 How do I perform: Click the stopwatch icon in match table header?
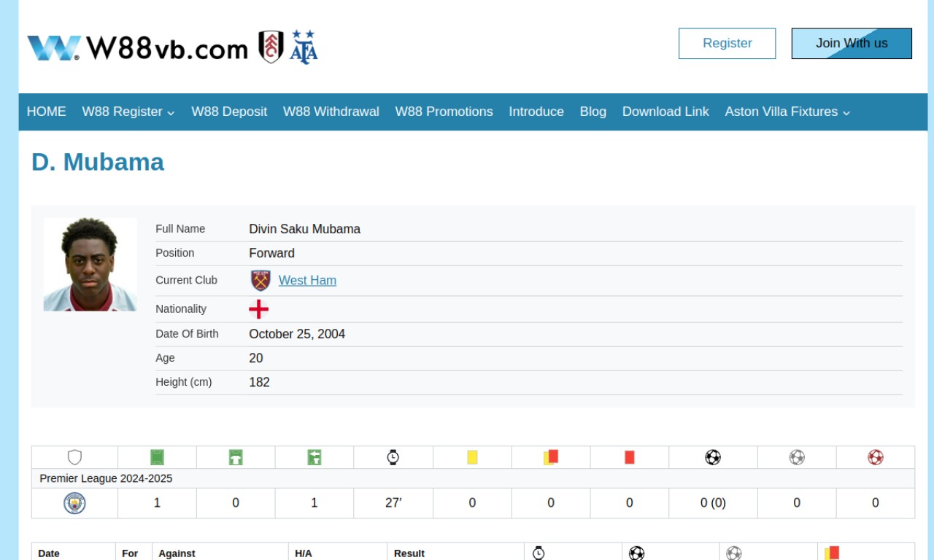pyautogui.click(x=539, y=553)
